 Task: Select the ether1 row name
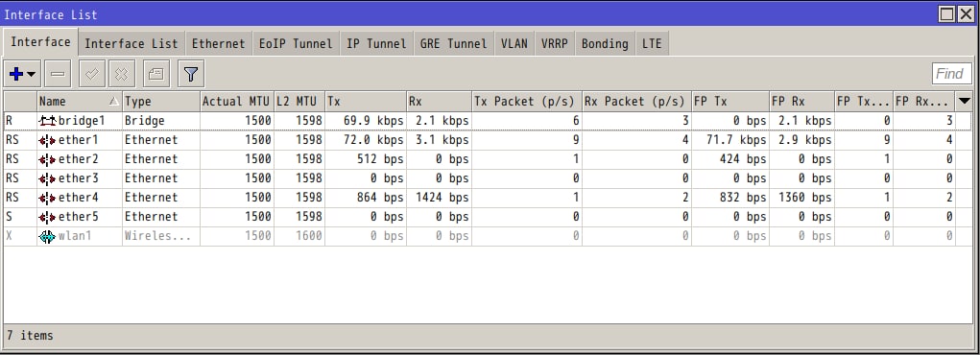[78, 140]
